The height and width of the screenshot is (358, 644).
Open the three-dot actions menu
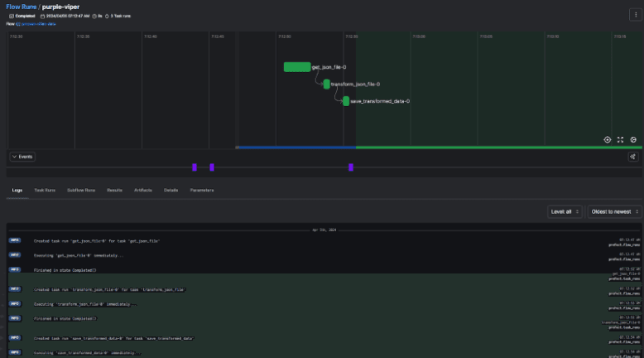tap(634, 14)
